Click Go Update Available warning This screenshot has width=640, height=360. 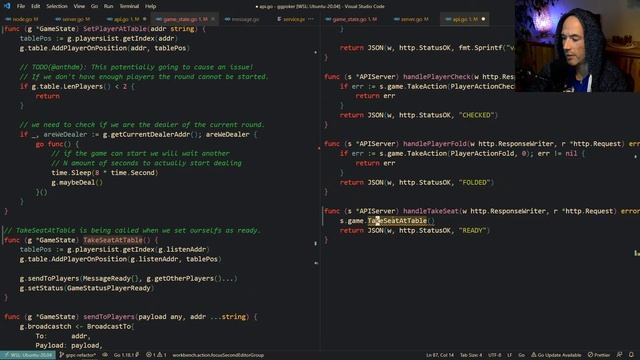tap(556, 355)
